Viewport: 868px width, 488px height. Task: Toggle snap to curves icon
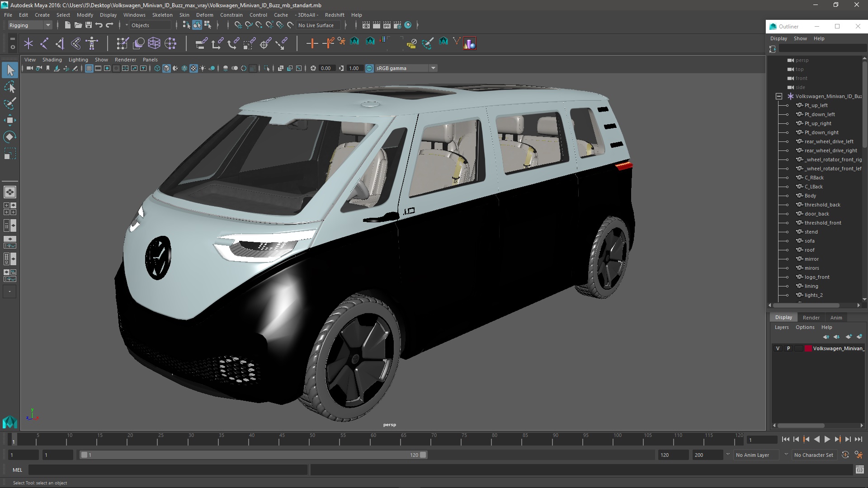click(x=248, y=25)
